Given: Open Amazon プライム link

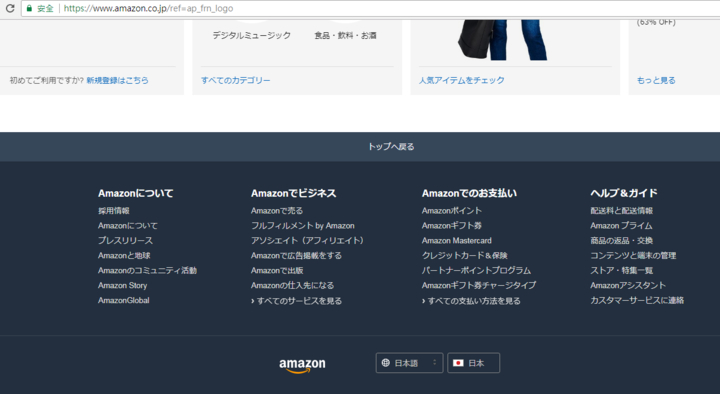Looking at the screenshot, I should tap(621, 225).
